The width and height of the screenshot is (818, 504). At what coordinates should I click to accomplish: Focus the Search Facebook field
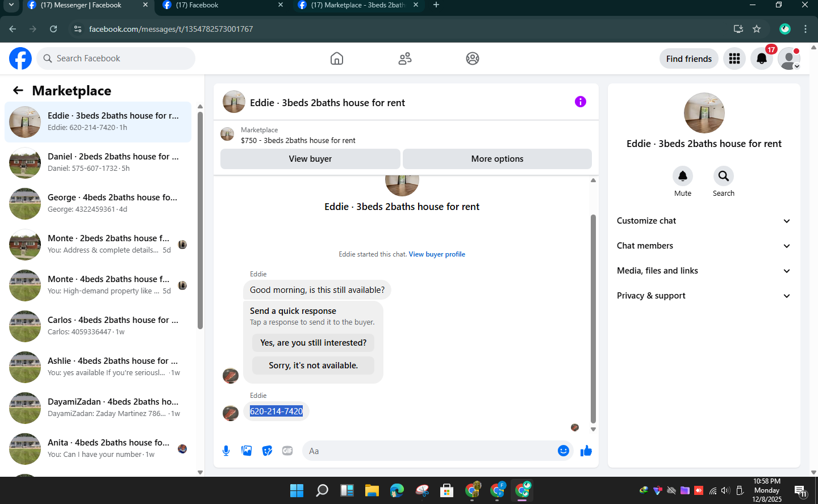pos(116,58)
